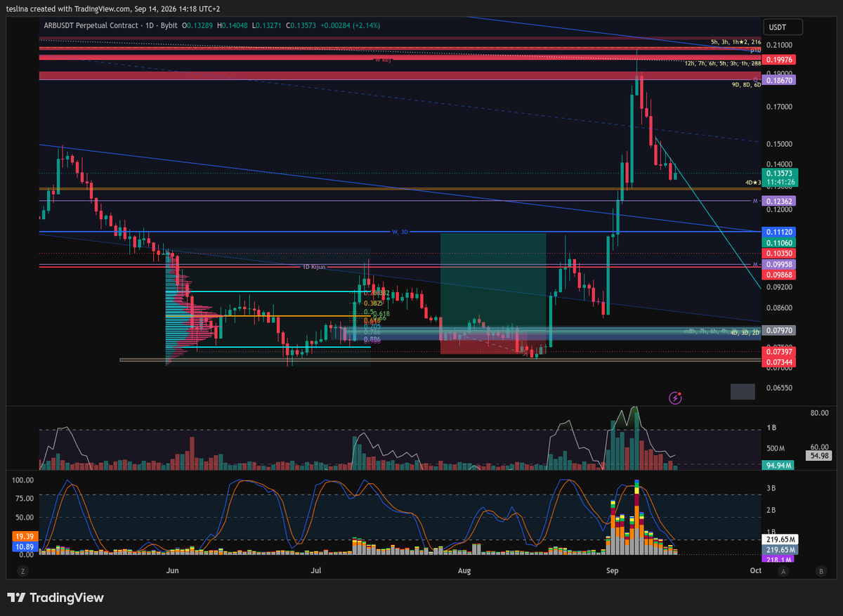Click the 1D Kijun line label

point(315,267)
